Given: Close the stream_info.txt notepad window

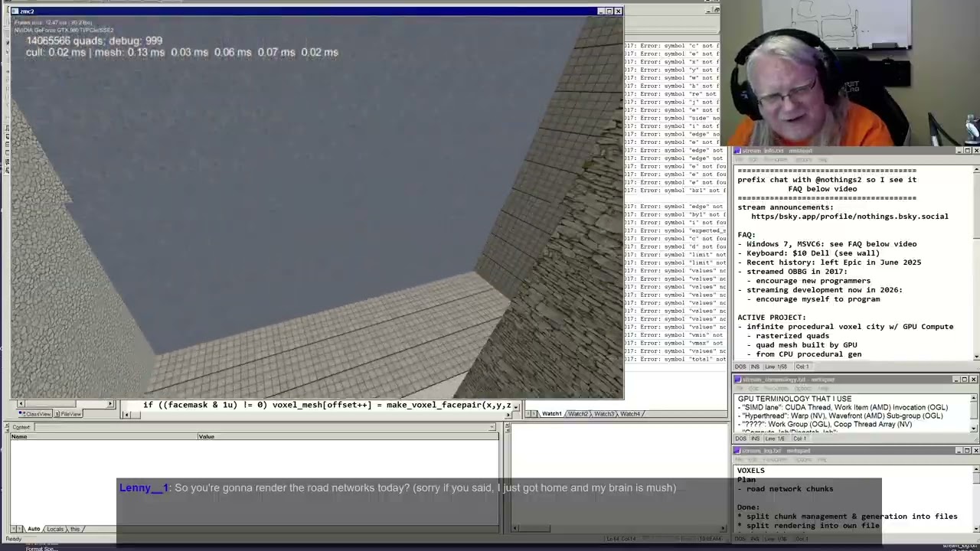Looking at the screenshot, I should [975, 151].
